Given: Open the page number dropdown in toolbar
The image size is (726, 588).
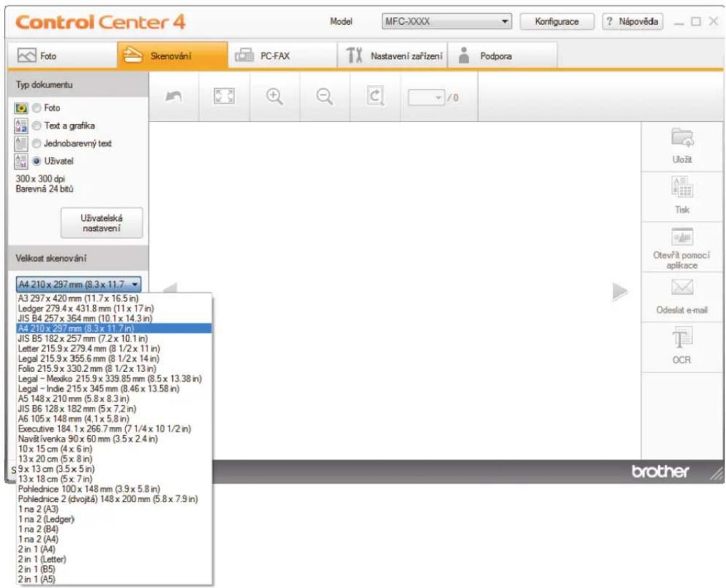Looking at the screenshot, I should click(x=426, y=98).
